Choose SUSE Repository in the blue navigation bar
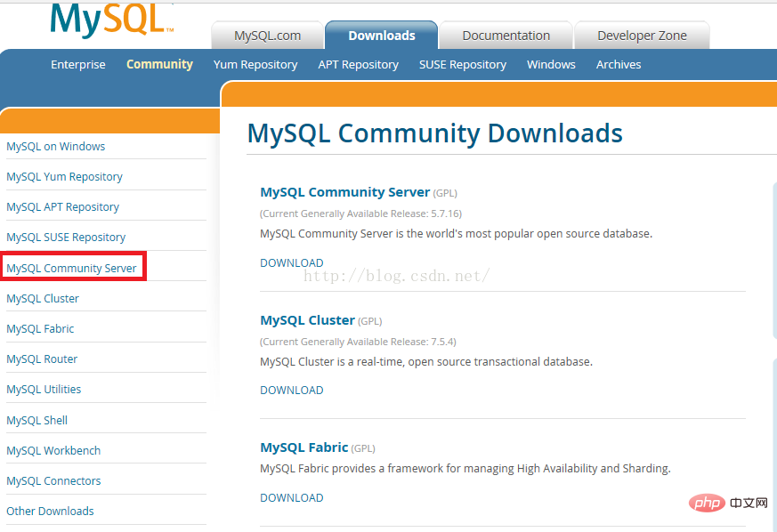This screenshot has height=532, width=777. tap(463, 65)
